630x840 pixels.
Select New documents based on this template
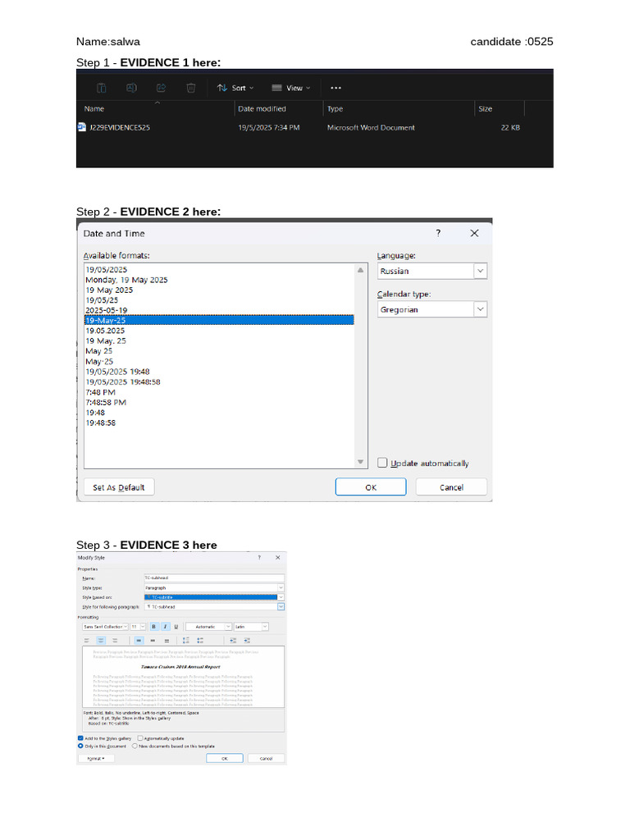pos(135,746)
